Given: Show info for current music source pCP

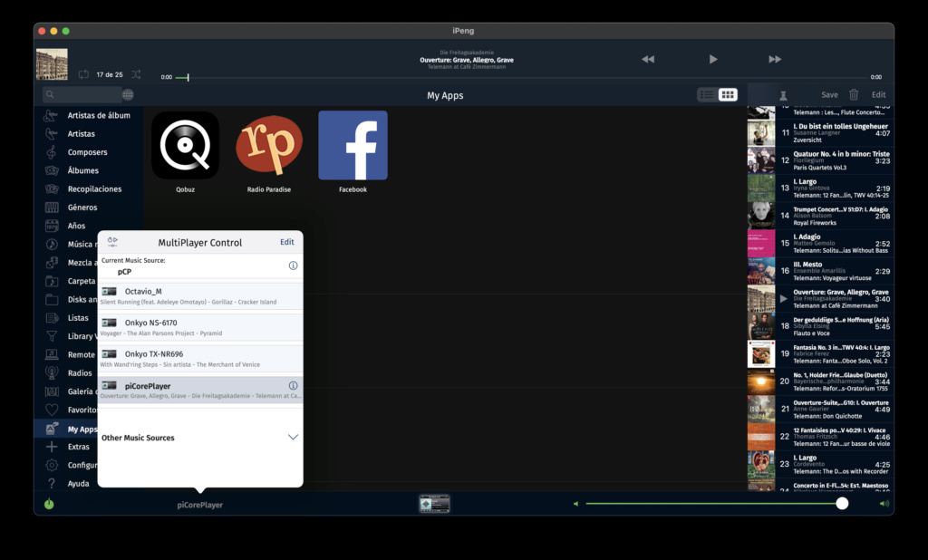Looking at the screenshot, I should [293, 266].
